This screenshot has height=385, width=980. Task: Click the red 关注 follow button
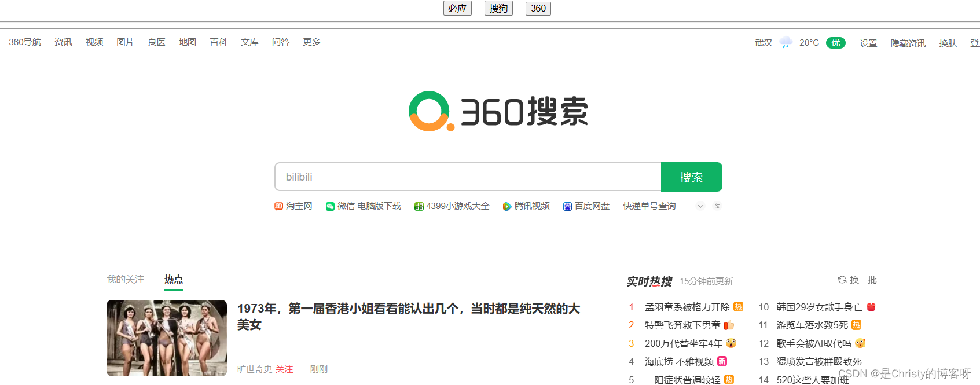coord(284,369)
